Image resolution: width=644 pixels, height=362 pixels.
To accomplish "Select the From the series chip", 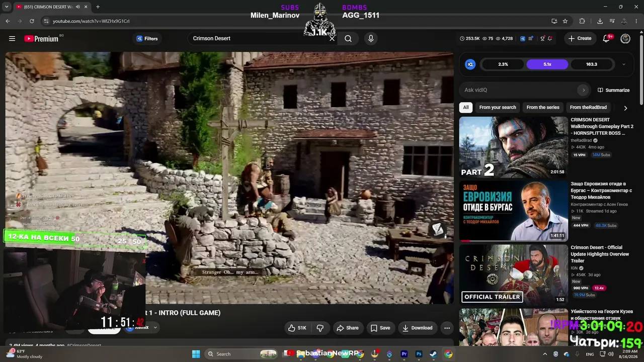I will 543,107.
